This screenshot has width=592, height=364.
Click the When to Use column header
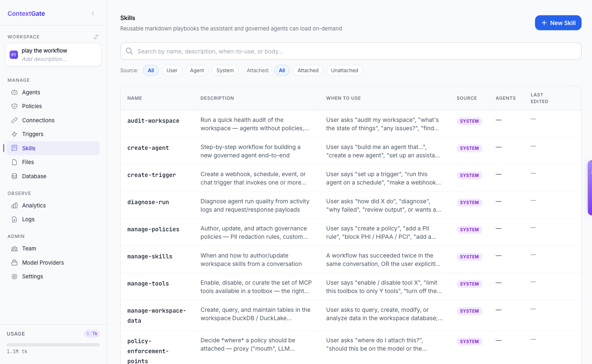click(x=343, y=98)
